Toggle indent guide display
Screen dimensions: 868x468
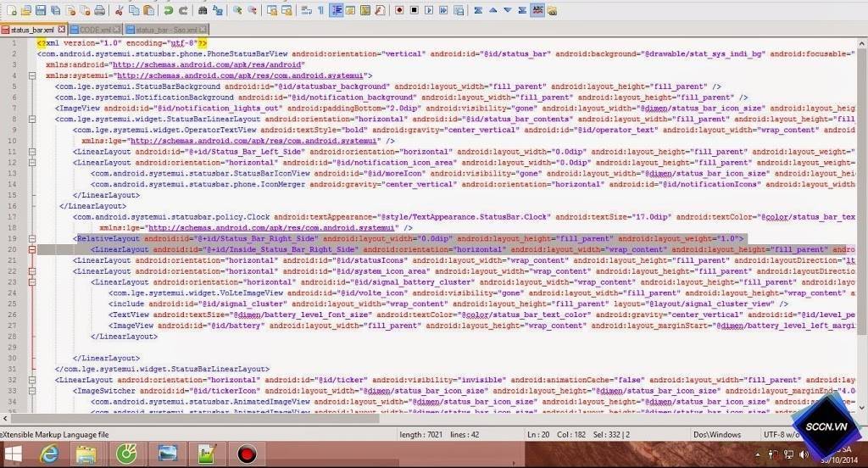336,10
